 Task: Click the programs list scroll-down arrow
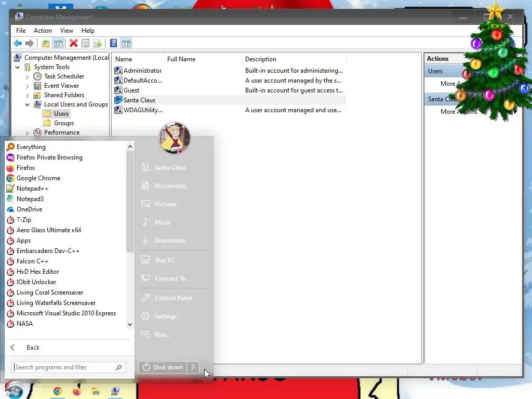(130, 324)
